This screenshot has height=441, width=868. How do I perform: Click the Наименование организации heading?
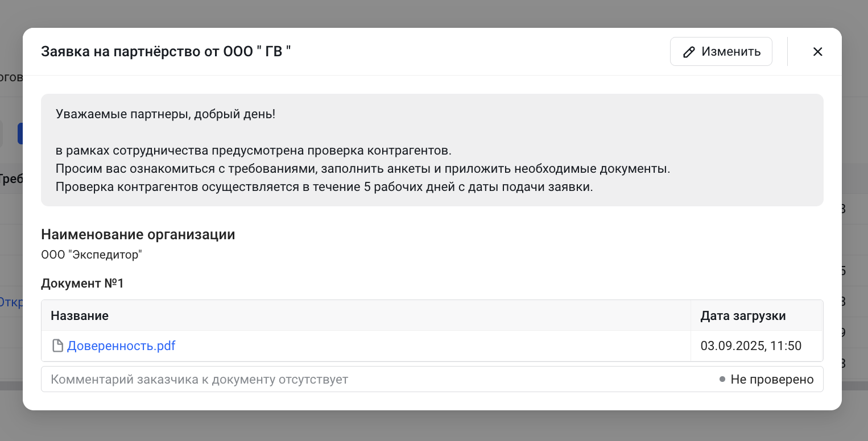click(138, 234)
